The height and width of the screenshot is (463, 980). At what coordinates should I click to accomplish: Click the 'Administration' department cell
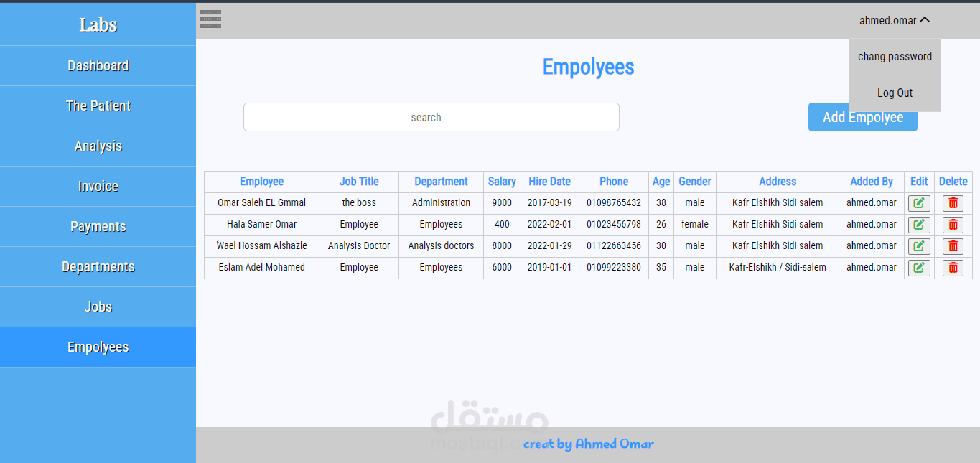(441, 203)
